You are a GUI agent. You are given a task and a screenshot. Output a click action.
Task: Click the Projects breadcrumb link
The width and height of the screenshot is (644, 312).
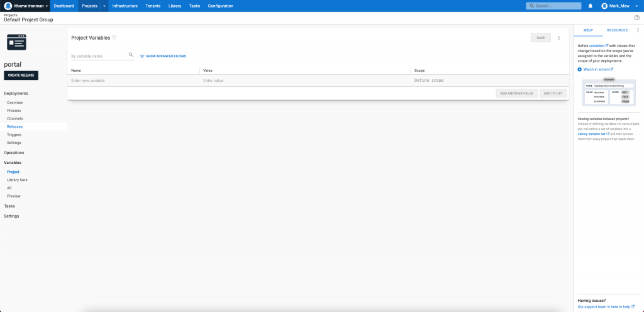(10, 14)
